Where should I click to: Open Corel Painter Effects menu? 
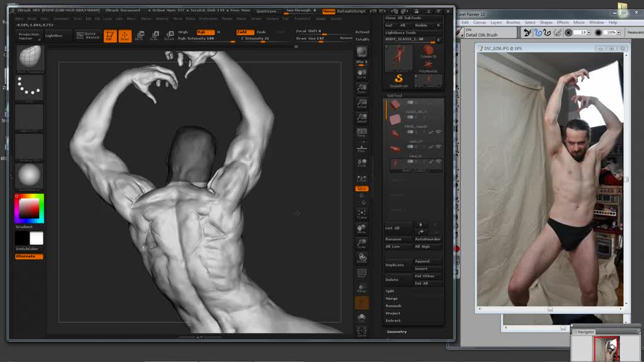(x=563, y=23)
